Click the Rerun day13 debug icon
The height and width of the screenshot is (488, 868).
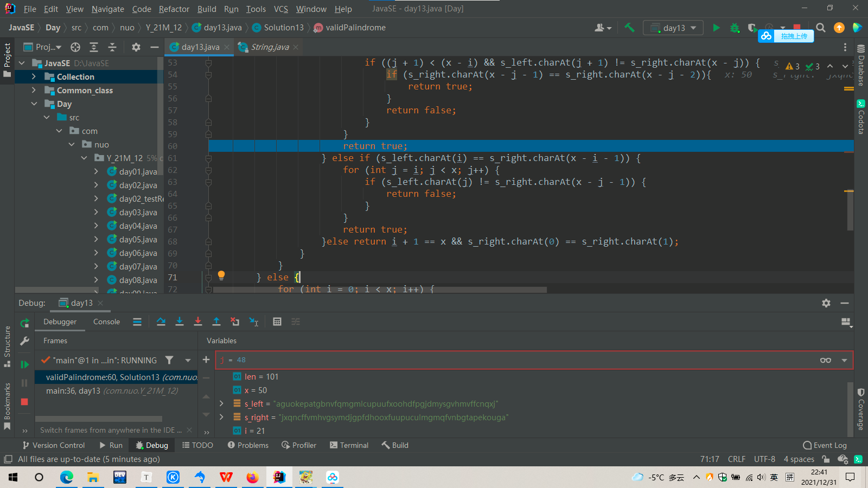24,324
